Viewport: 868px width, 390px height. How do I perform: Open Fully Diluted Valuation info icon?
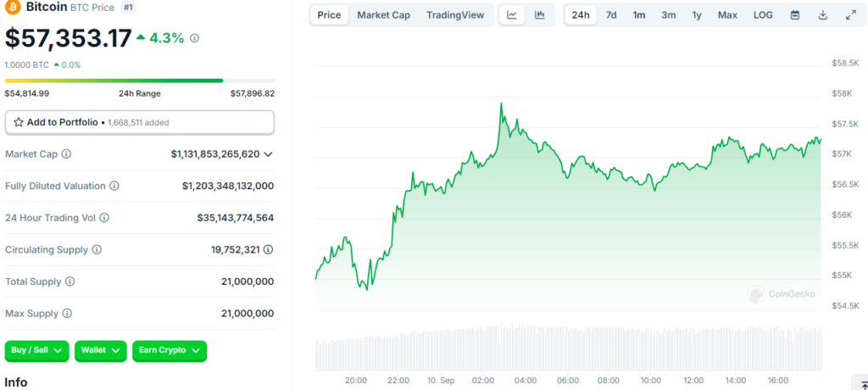[114, 187]
